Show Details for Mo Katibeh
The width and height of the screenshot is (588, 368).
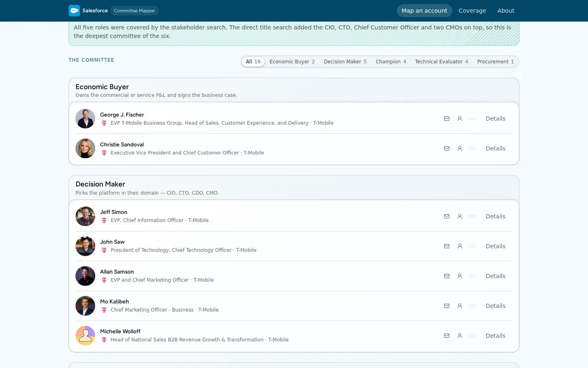point(496,306)
